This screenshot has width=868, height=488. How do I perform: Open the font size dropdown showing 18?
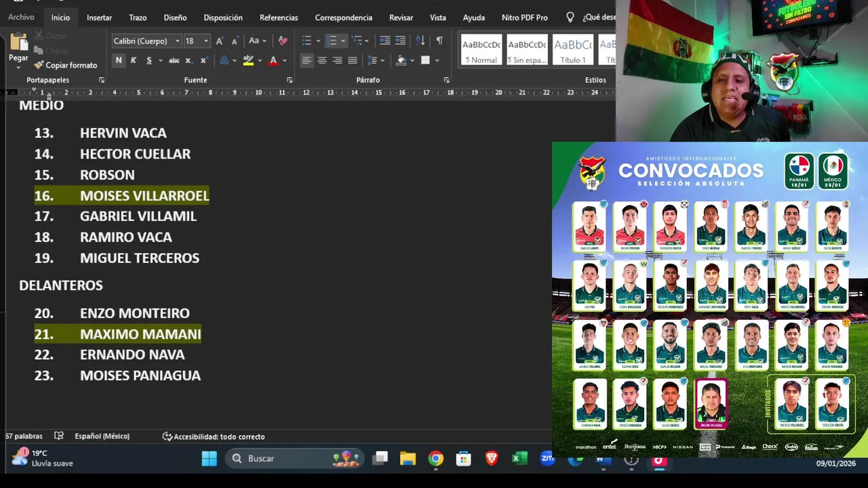206,41
